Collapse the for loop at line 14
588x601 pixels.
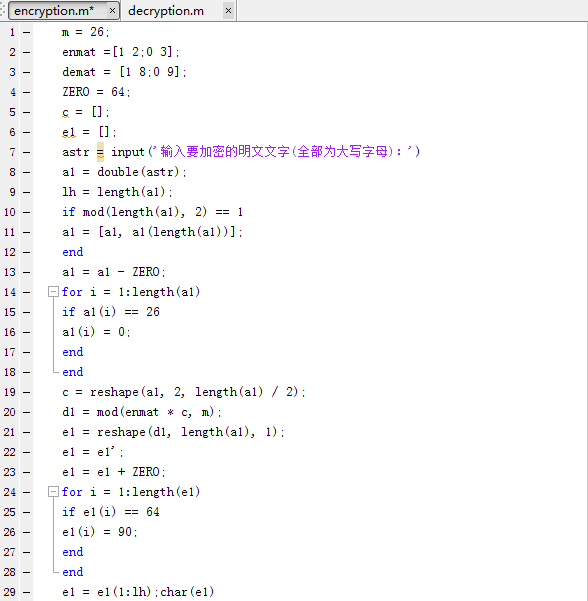[x=53, y=292]
